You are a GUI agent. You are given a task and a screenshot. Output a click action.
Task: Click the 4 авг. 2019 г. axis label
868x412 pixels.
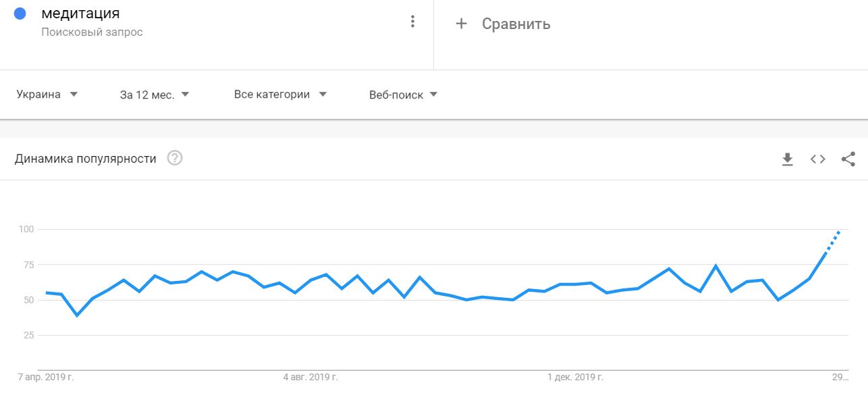click(x=310, y=377)
